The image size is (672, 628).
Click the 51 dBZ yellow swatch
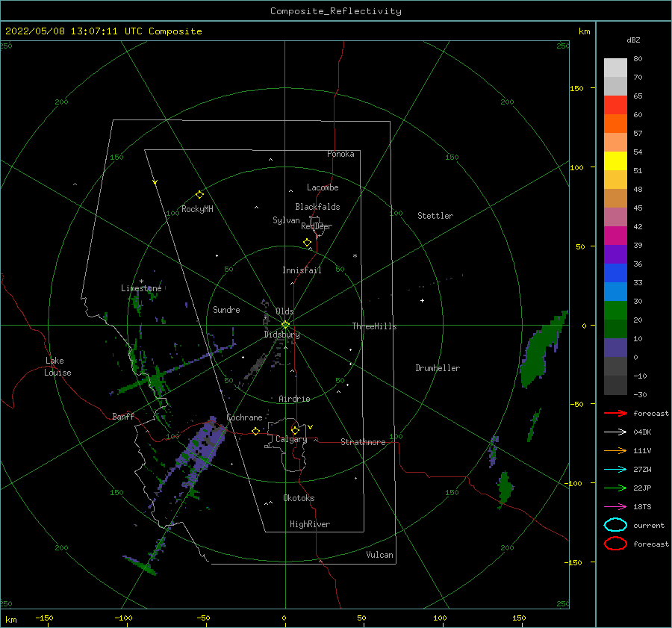(x=615, y=161)
